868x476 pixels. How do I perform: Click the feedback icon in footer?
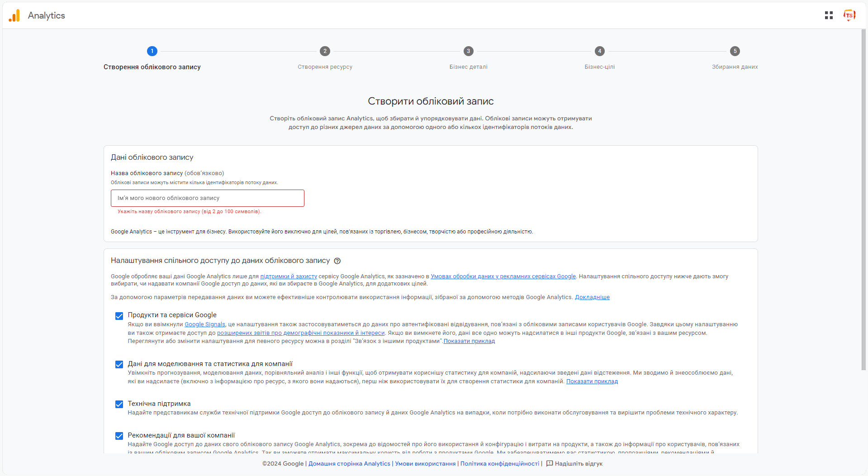(x=550, y=463)
